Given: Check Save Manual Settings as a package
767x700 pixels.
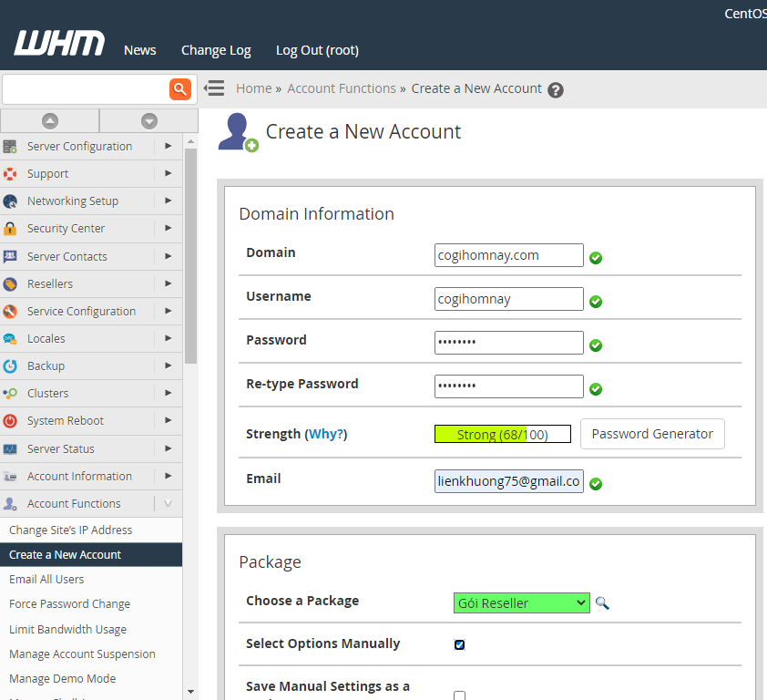Looking at the screenshot, I should [459, 695].
